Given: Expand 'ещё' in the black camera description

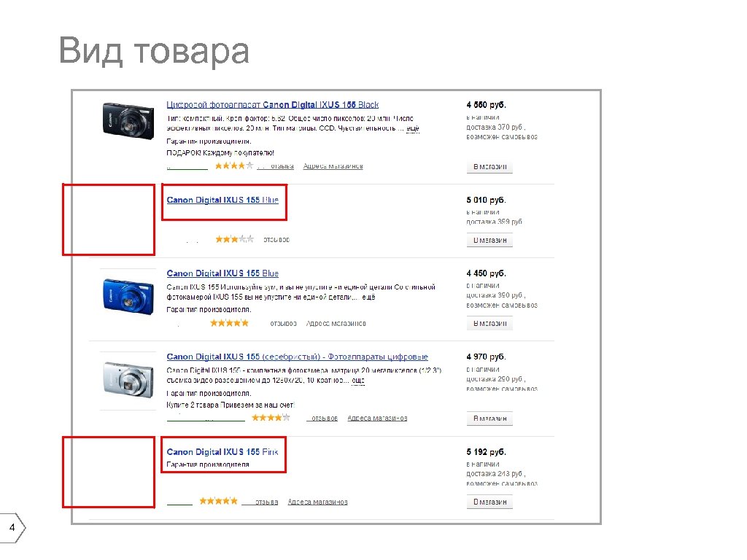Looking at the screenshot, I should (413, 128).
